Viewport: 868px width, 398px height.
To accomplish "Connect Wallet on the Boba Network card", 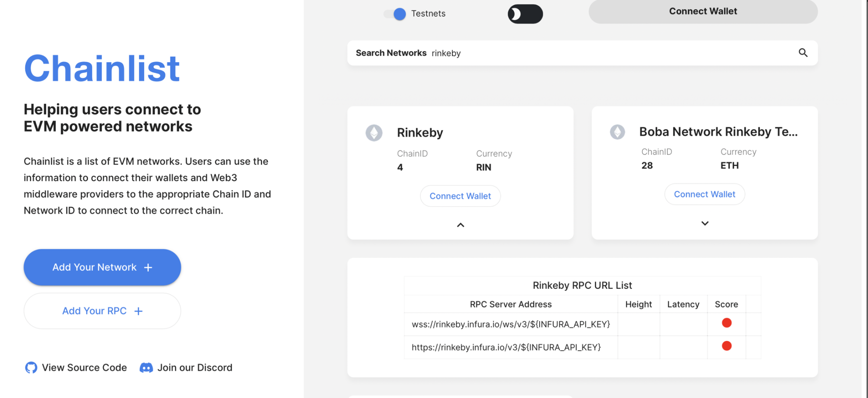I will (x=704, y=194).
